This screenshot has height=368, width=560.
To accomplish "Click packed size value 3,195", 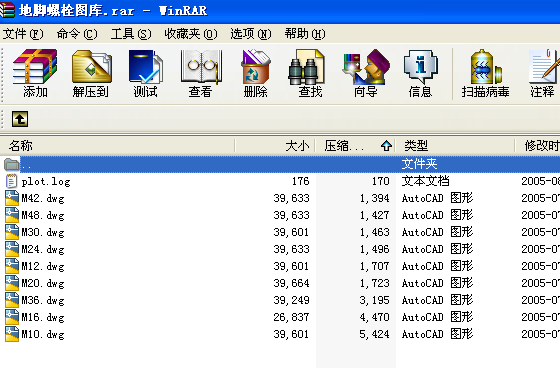I will tap(374, 300).
